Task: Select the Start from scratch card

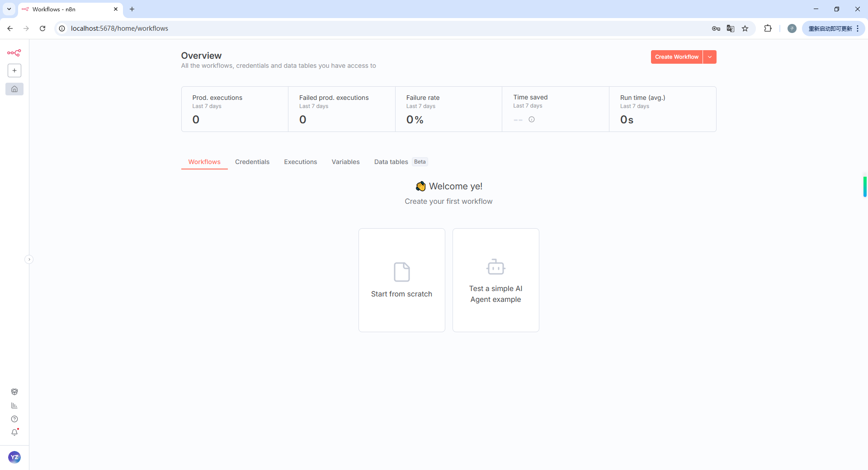Action: pos(402,280)
